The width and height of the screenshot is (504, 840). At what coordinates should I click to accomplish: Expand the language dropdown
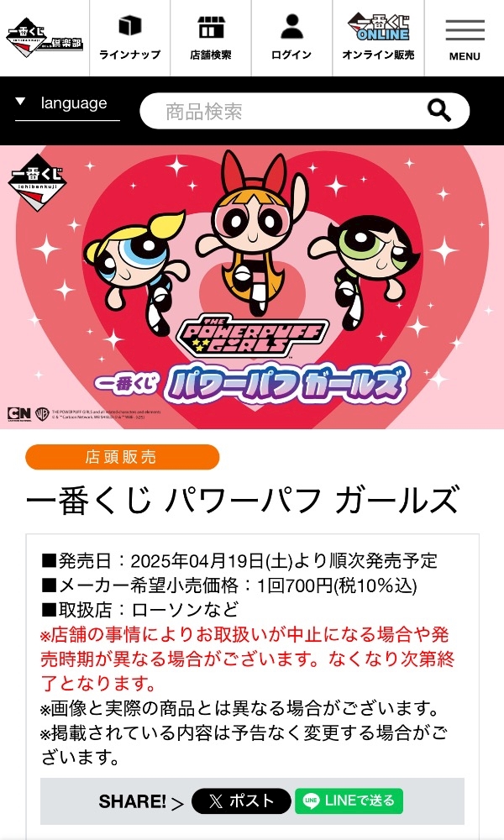coord(67,104)
